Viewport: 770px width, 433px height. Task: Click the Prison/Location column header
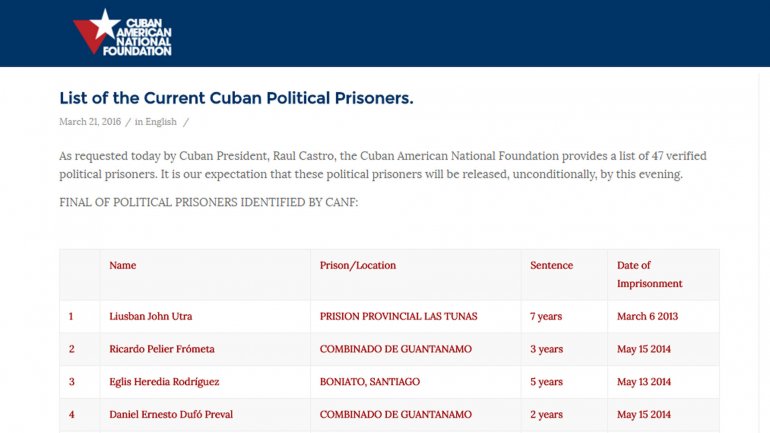click(x=358, y=266)
